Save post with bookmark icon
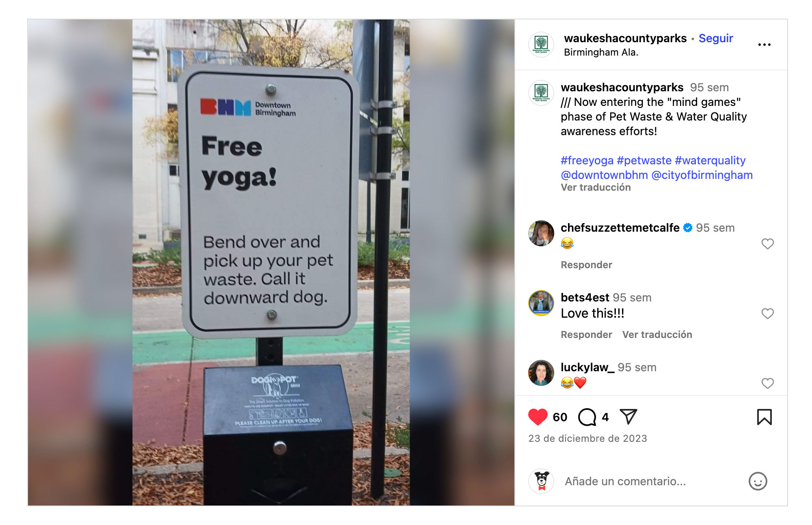The width and height of the screenshot is (812, 525). (764, 417)
